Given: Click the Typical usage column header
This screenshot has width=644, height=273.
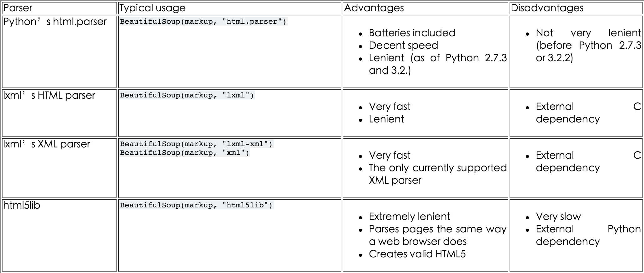Looking at the screenshot, I should tap(152, 8).
